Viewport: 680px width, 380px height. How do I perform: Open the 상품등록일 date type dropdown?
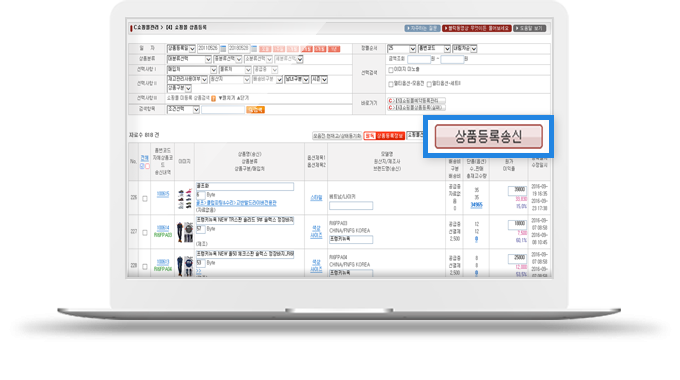[x=181, y=49]
